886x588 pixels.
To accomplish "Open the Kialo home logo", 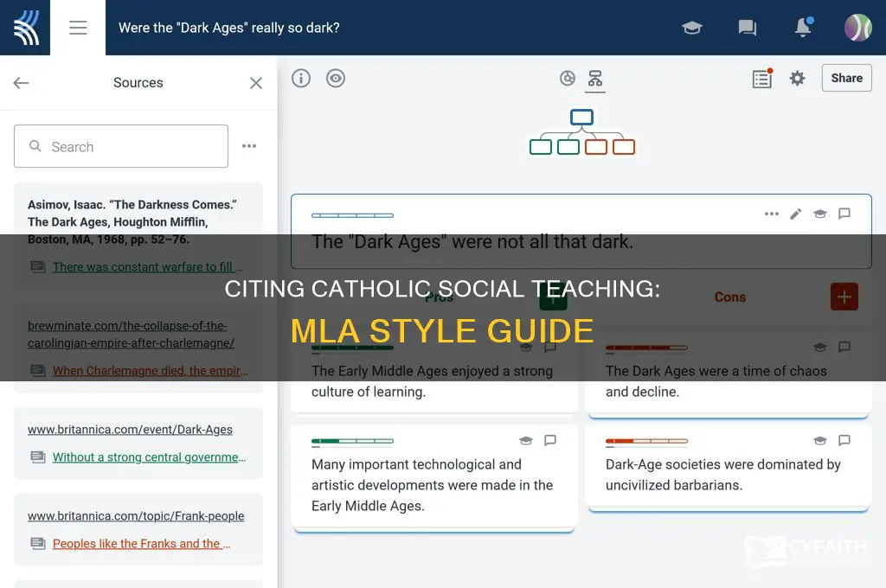I will coord(25,28).
